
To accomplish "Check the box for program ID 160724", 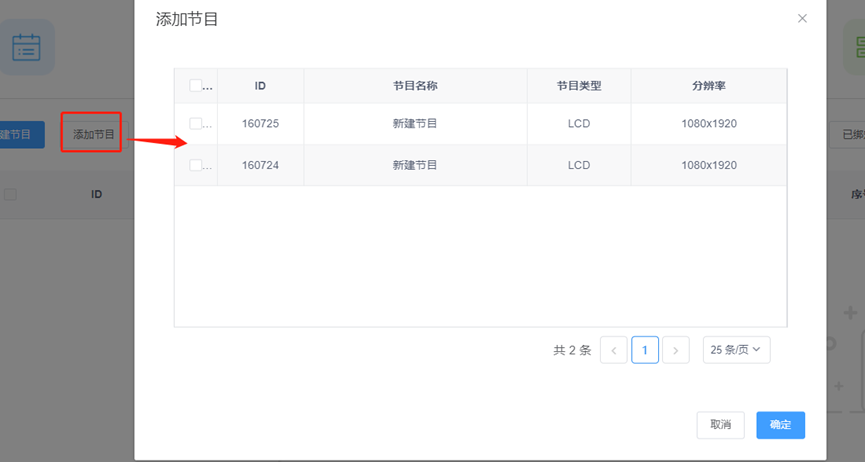I will [x=196, y=165].
